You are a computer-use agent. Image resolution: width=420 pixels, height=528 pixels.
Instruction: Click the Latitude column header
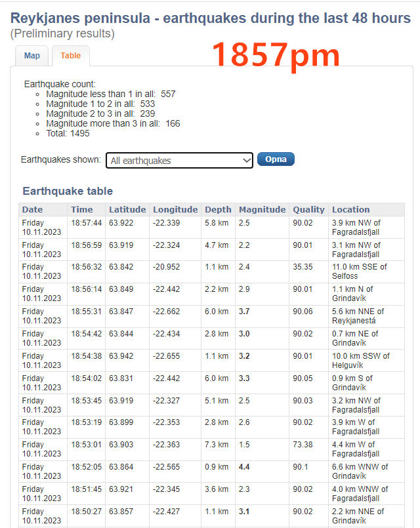coord(127,210)
